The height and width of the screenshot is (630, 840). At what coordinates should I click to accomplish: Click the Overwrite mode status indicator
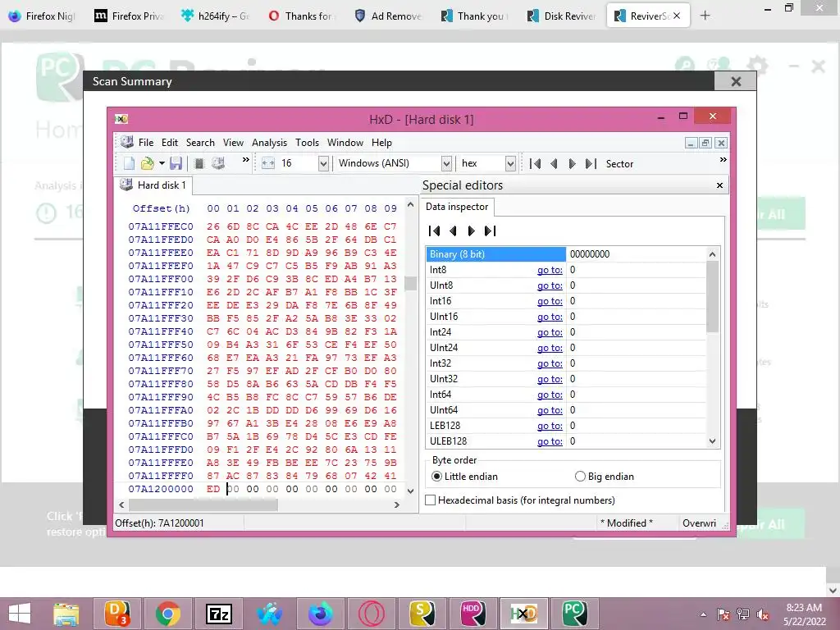[699, 523]
